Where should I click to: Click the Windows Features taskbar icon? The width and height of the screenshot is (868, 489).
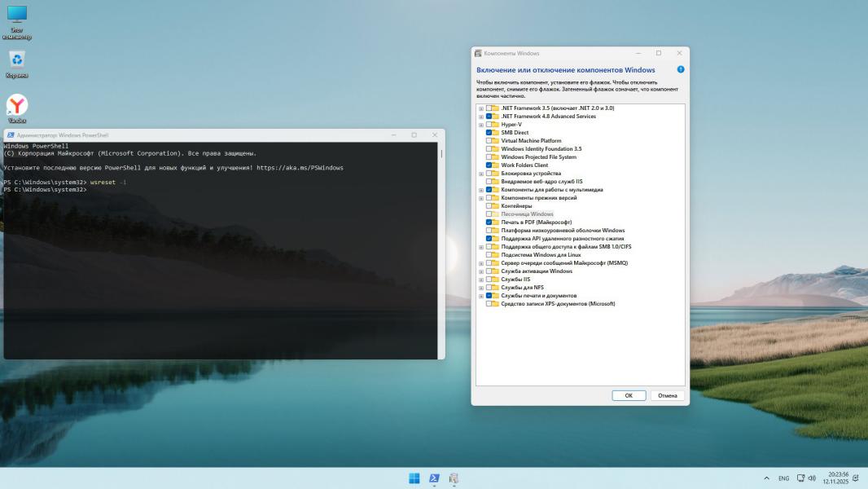coord(454,478)
